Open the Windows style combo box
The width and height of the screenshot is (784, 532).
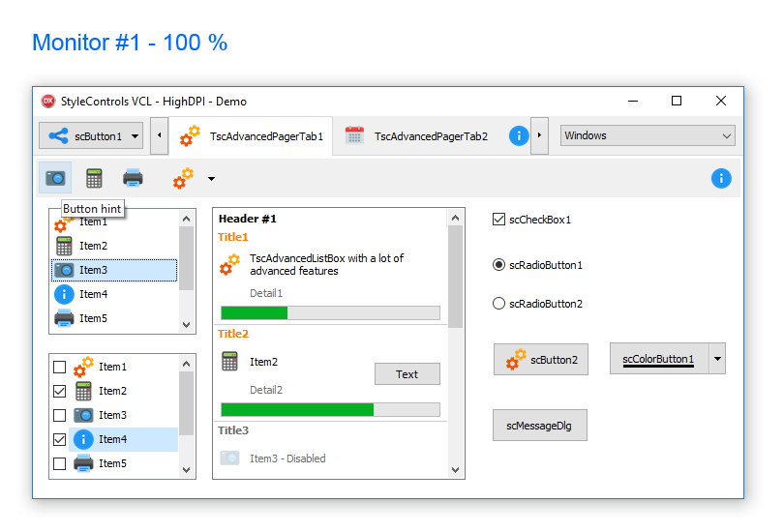pos(648,135)
